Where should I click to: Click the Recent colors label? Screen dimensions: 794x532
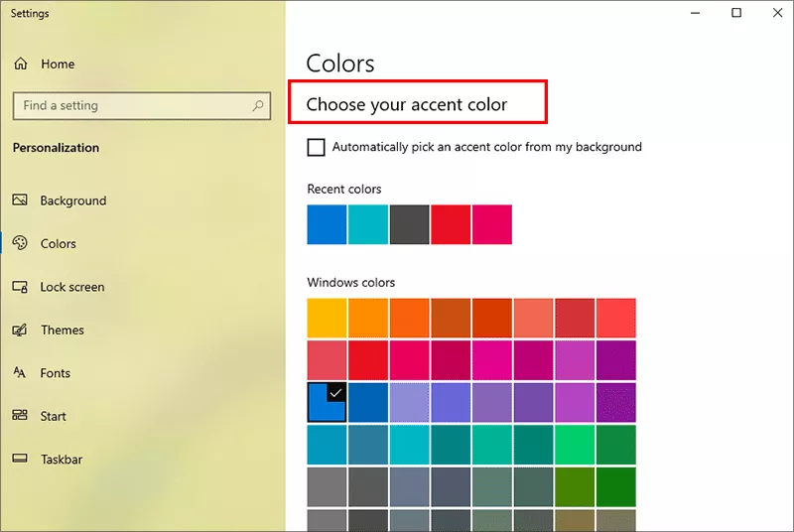(344, 189)
